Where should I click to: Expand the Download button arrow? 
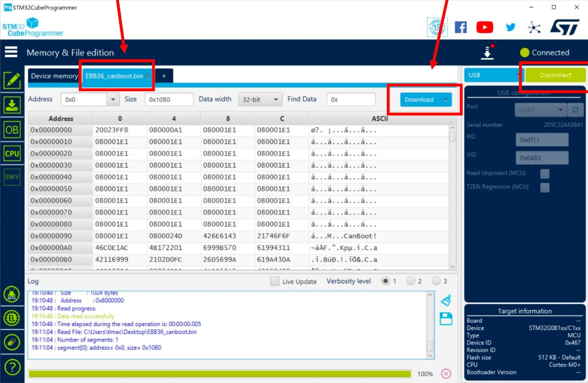445,100
